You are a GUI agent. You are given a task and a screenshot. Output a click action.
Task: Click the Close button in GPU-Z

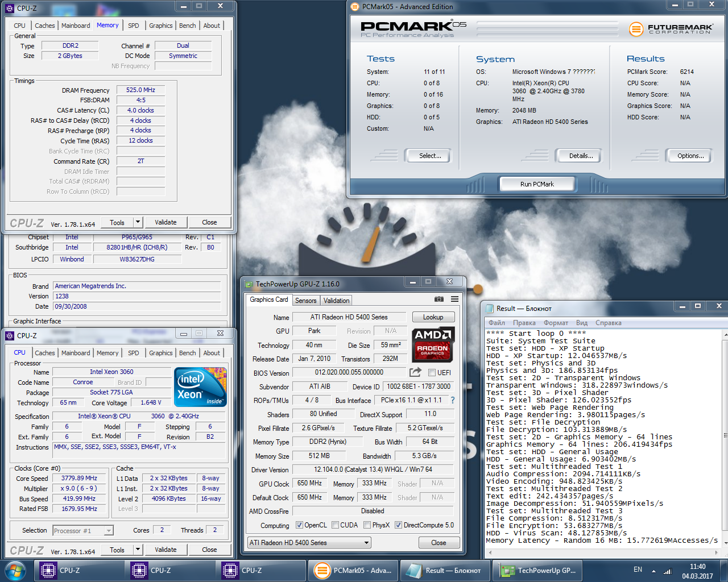(439, 543)
